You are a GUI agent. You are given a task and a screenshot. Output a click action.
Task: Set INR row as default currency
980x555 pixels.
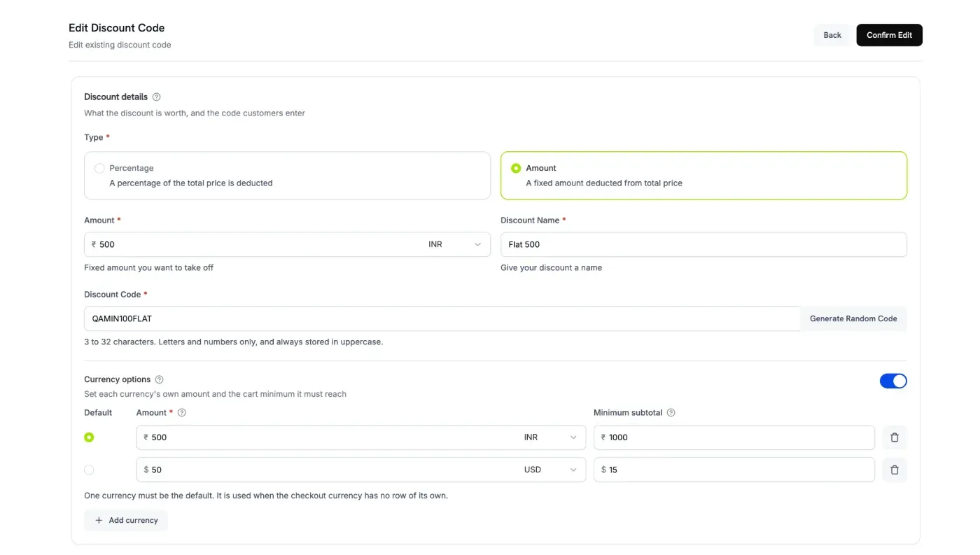point(89,437)
